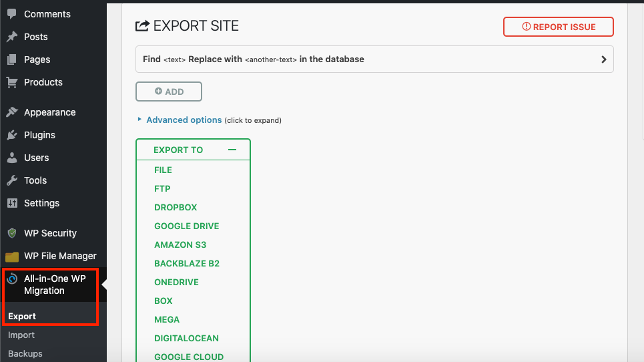Select the Export submenu item
The height and width of the screenshot is (362, 644).
(22, 316)
